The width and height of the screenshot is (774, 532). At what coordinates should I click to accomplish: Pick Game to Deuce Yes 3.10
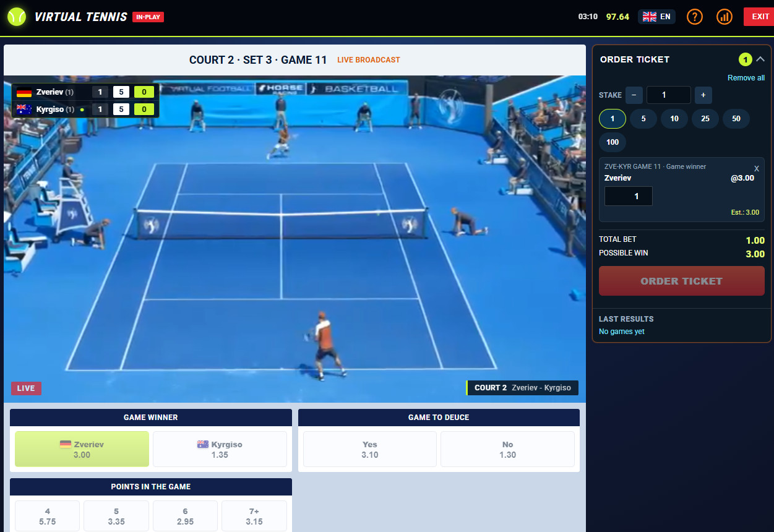370,449
